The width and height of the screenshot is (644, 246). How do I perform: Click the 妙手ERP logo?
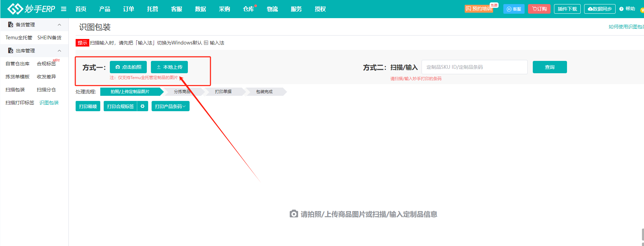pos(31,9)
